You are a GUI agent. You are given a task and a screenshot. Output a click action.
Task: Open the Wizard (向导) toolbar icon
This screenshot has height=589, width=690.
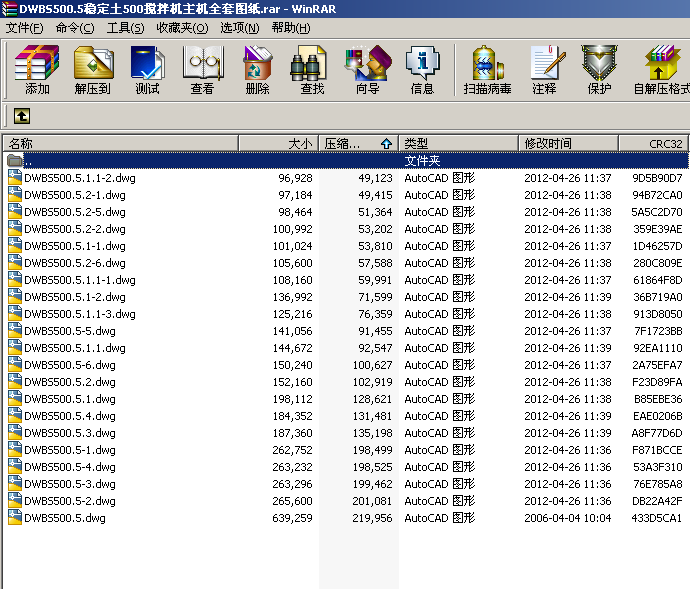(368, 70)
